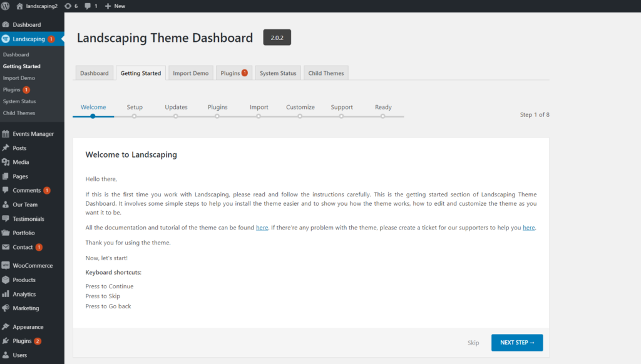Switch to the Import Demo tab
Screen dimensions: 641x364
point(190,73)
